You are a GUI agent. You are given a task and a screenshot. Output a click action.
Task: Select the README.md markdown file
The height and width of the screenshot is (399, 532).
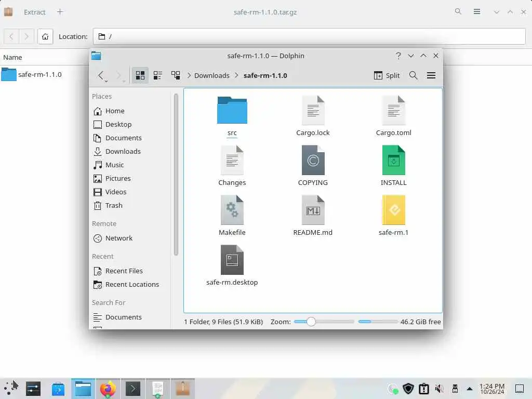coord(313,210)
